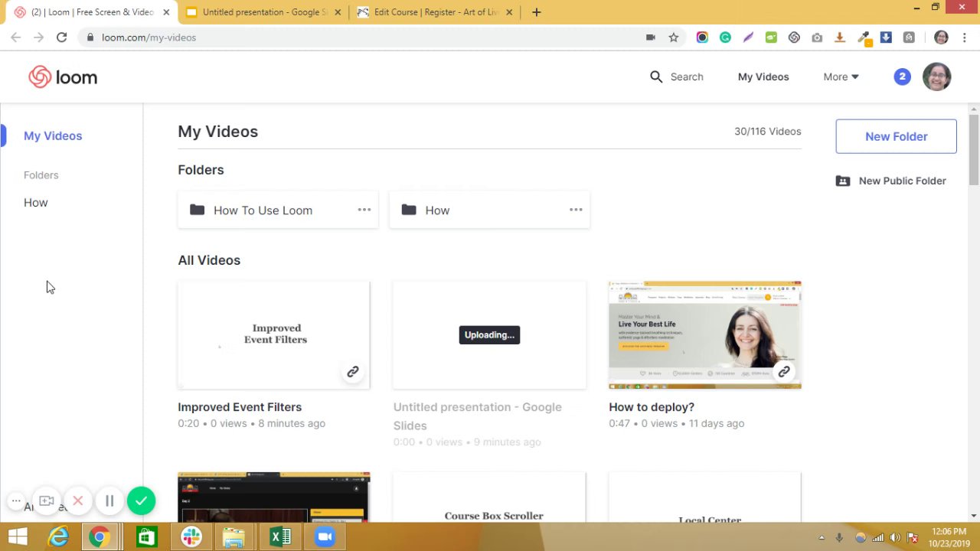Open the Course Box Scroller video thumbnail
Image resolution: width=980 pixels, height=551 pixels.
pyautogui.click(x=489, y=497)
